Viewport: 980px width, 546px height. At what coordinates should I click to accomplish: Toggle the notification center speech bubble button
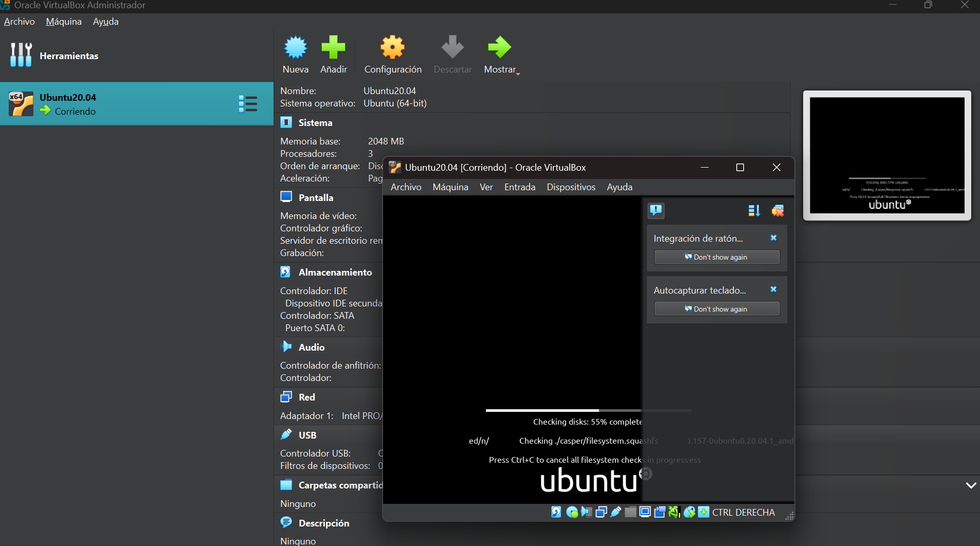(656, 210)
